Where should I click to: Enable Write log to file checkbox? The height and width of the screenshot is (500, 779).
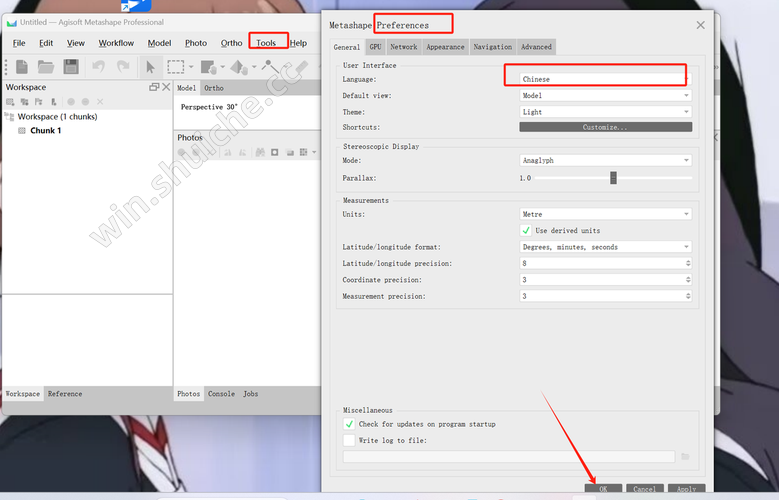(349, 440)
